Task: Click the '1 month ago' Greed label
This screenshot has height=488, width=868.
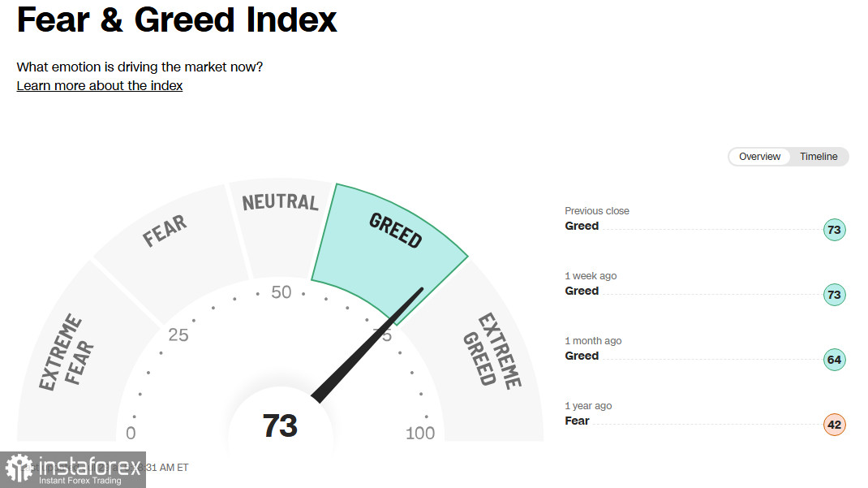Action: tap(582, 356)
